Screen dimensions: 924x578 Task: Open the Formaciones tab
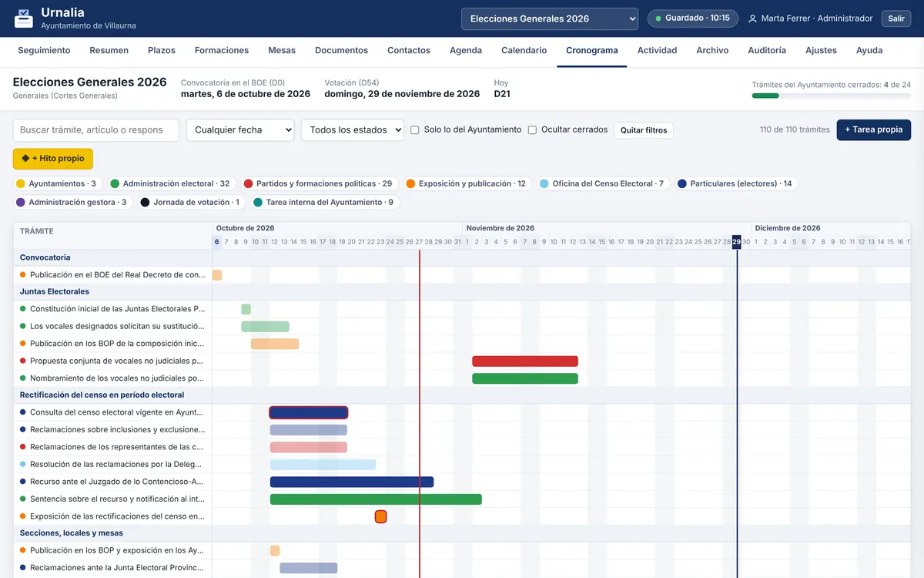pyautogui.click(x=222, y=50)
